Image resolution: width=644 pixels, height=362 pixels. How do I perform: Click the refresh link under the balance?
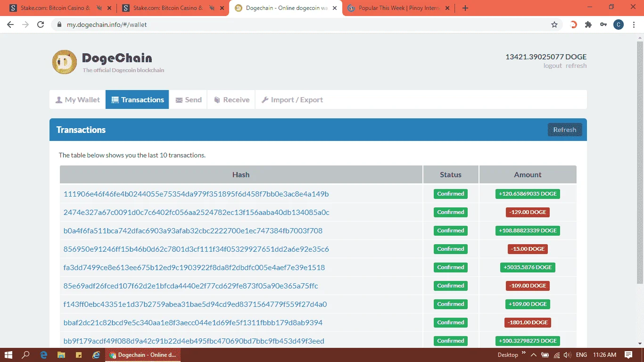[x=576, y=66]
